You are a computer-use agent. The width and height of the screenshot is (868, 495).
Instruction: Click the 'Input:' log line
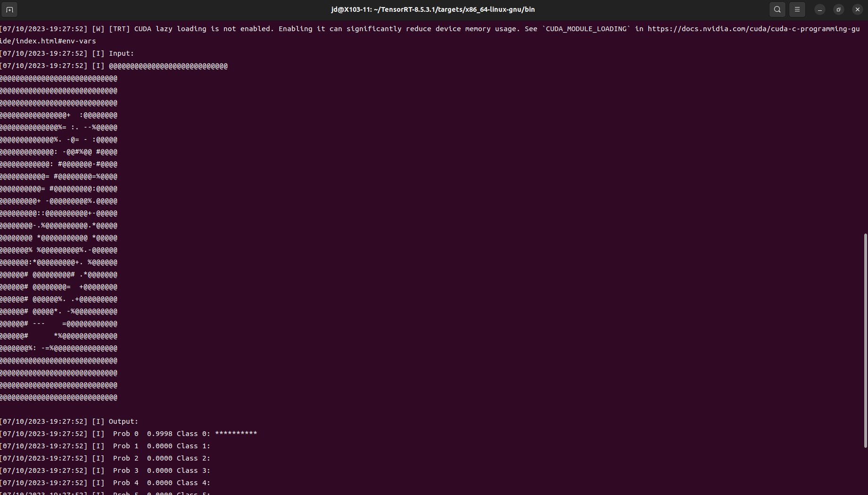click(67, 53)
